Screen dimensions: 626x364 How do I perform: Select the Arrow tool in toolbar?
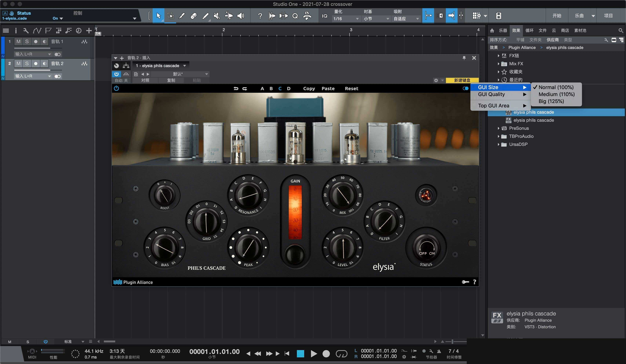pos(158,16)
